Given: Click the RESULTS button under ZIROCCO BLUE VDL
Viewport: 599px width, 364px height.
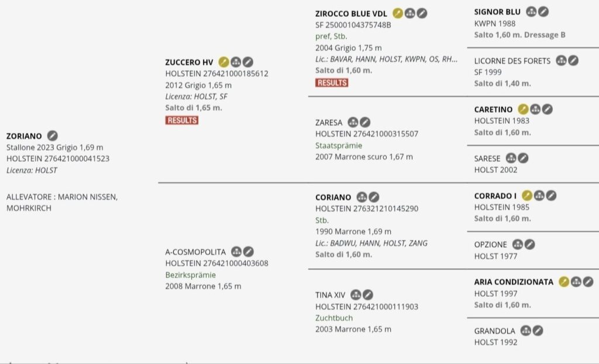Looking at the screenshot, I should [x=332, y=83].
